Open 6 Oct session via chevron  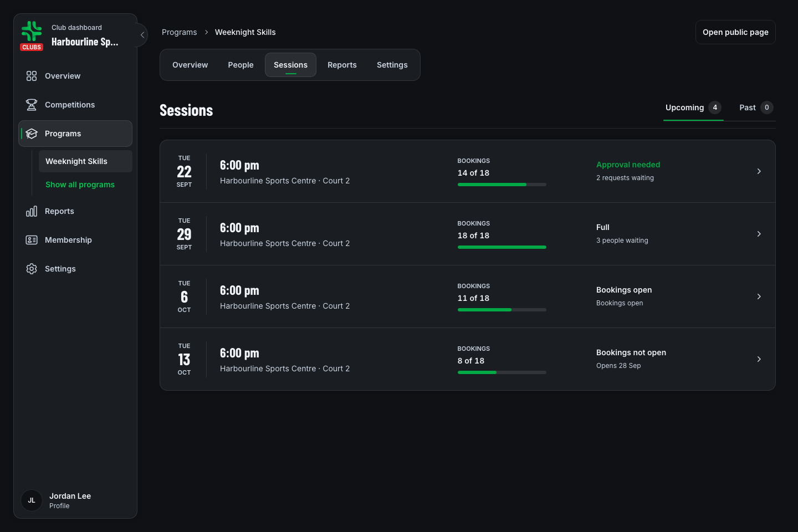point(759,296)
